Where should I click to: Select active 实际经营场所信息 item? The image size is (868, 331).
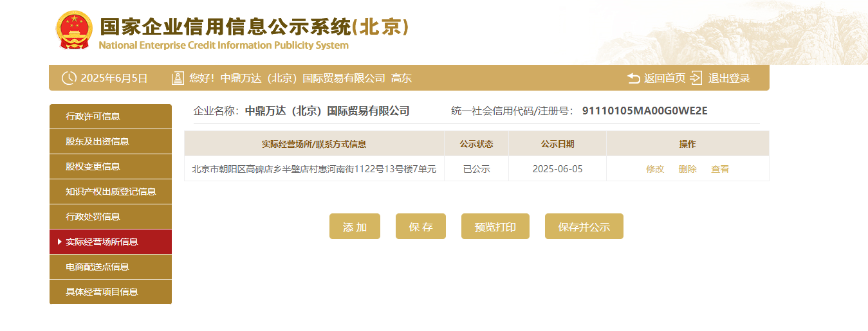click(x=111, y=242)
